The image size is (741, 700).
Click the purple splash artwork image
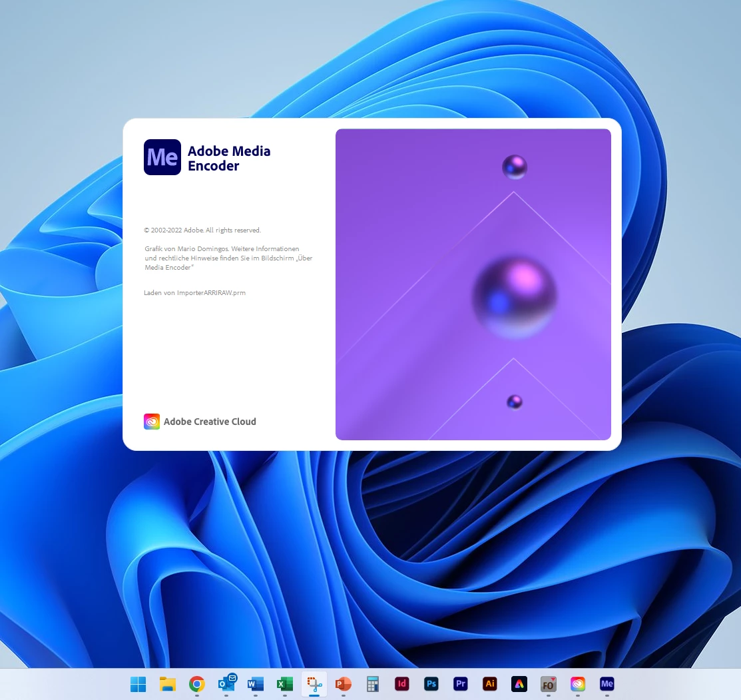pyautogui.click(x=473, y=284)
